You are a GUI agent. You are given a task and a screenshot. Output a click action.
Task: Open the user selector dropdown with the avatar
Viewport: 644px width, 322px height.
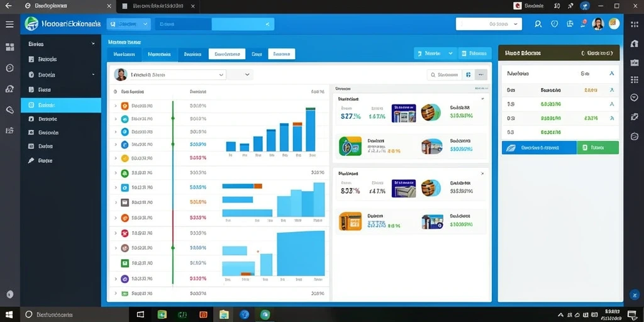pos(170,75)
